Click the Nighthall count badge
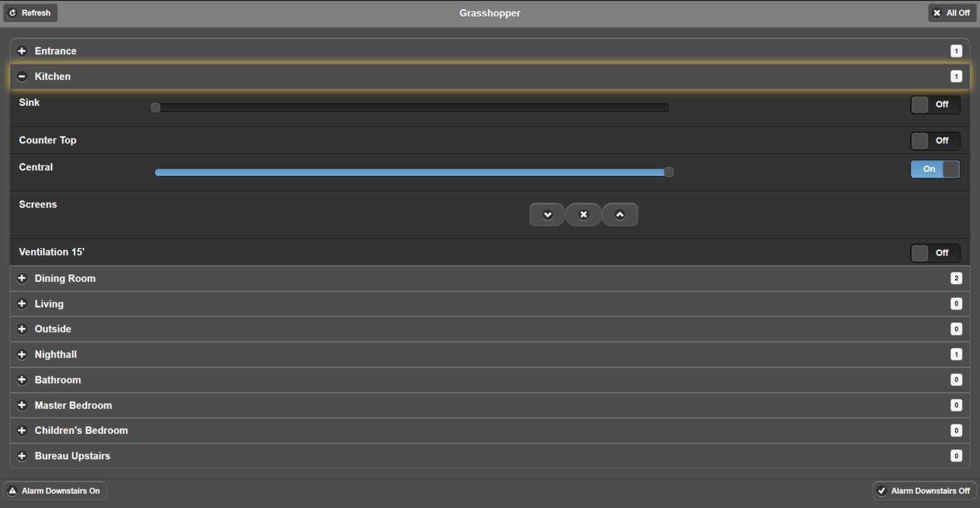This screenshot has height=508, width=980. (956, 355)
